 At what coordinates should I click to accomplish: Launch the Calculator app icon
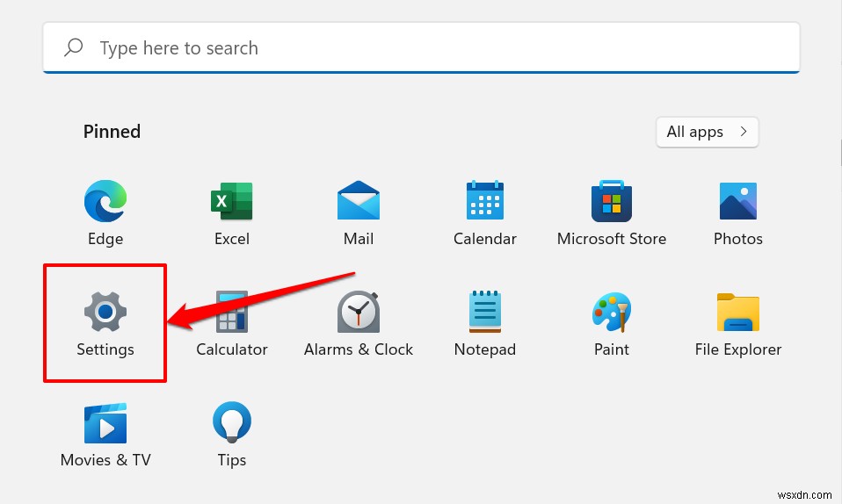pos(232,312)
